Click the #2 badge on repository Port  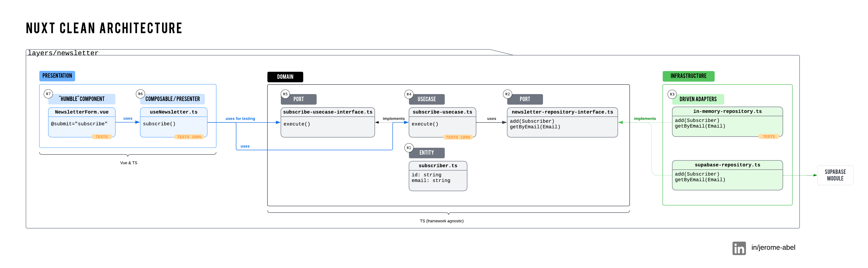pyautogui.click(x=507, y=94)
